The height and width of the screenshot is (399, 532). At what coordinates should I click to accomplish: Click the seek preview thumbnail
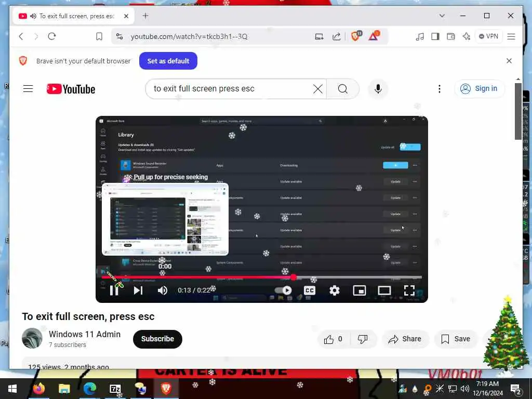click(165, 219)
